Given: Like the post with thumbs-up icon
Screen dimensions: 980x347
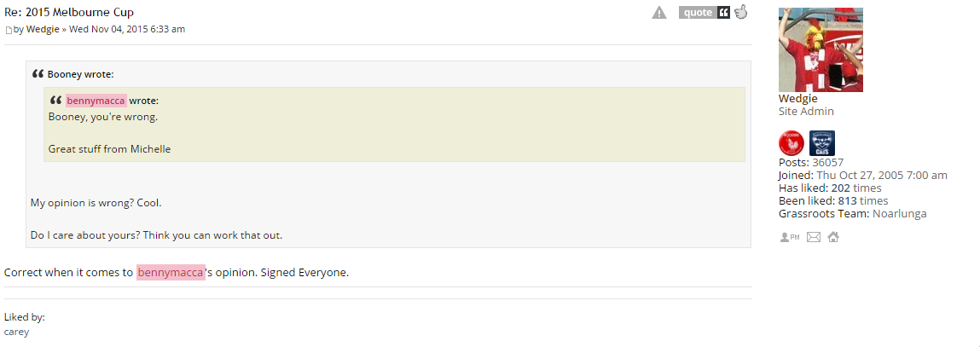Looking at the screenshot, I should [x=741, y=12].
